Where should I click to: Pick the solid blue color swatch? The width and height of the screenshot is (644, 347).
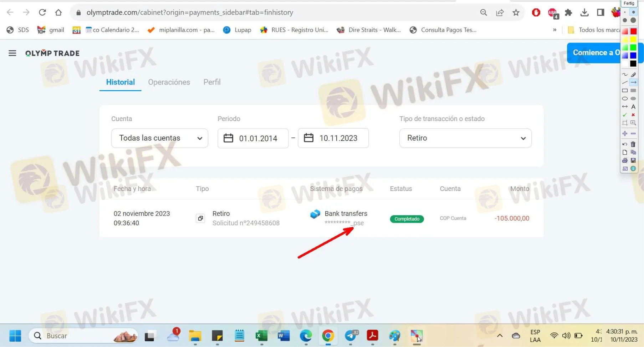633,56
